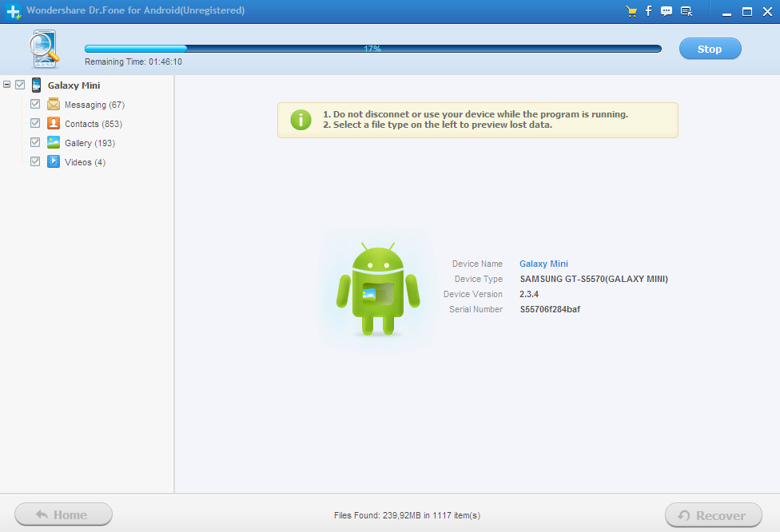780x532 pixels.
Task: Click the Wondershare Dr.Fone window title
Action: click(x=135, y=10)
